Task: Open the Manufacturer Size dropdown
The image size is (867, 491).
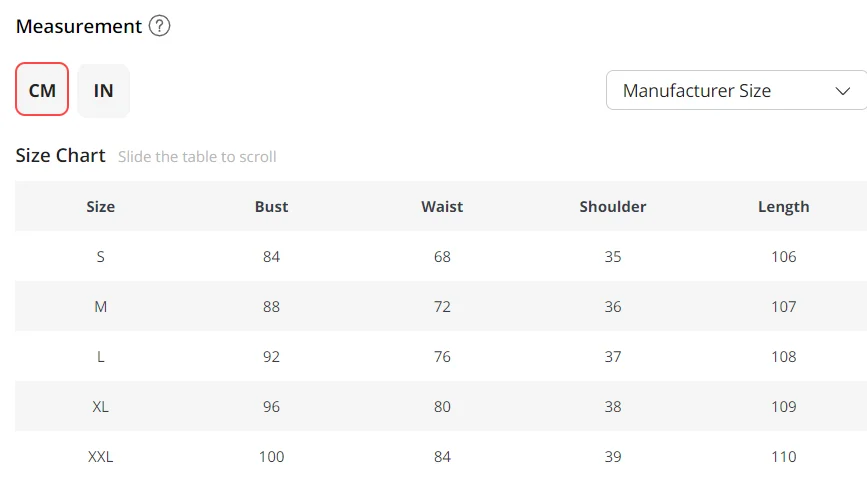Action: point(736,90)
